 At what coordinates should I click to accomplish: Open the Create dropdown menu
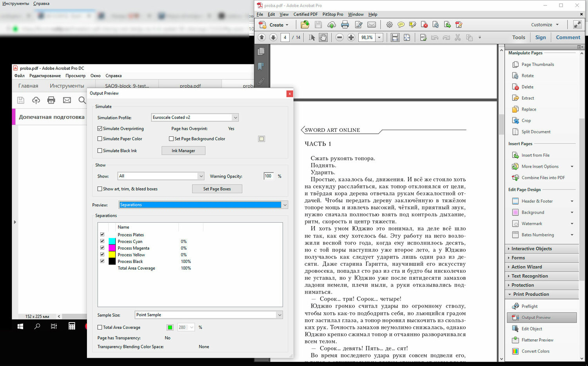pos(274,25)
